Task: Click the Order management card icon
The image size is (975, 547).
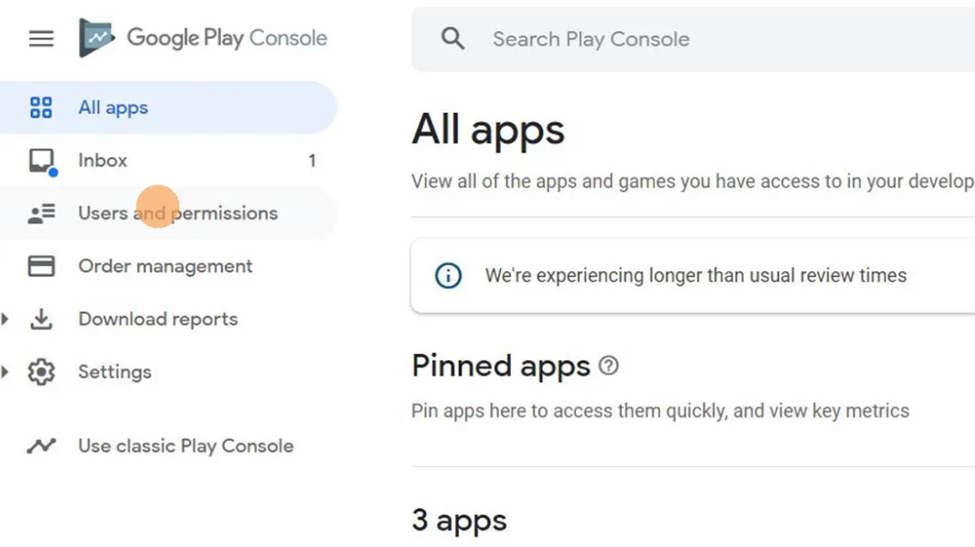Action: pyautogui.click(x=41, y=266)
